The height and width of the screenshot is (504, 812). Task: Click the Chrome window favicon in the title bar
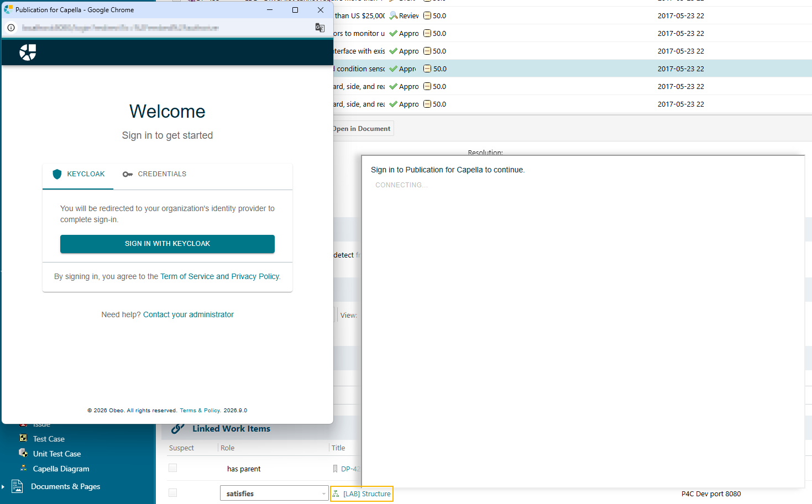[8, 9]
